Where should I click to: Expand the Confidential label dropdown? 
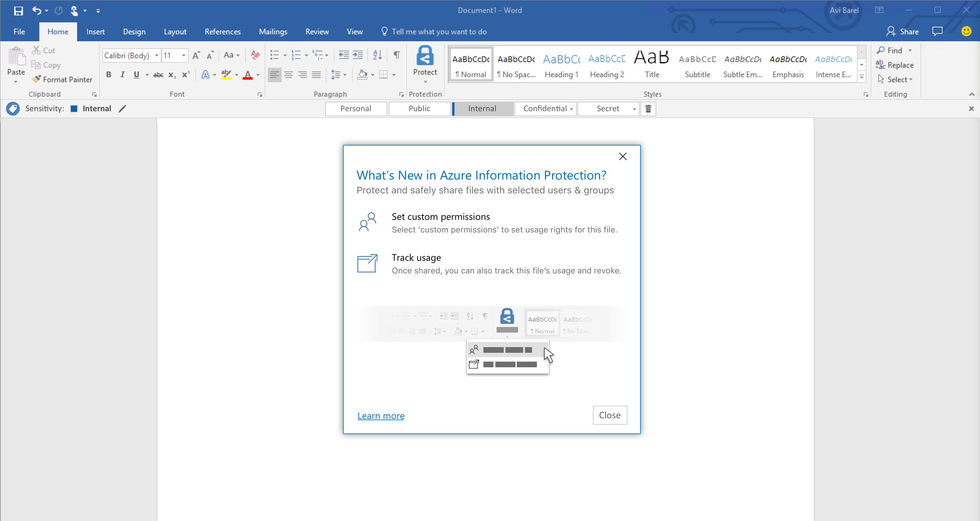[572, 109]
